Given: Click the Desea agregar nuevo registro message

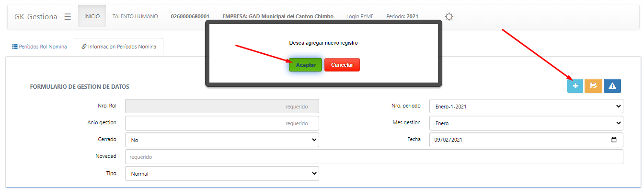Looking at the screenshot, I should pyautogui.click(x=323, y=43).
